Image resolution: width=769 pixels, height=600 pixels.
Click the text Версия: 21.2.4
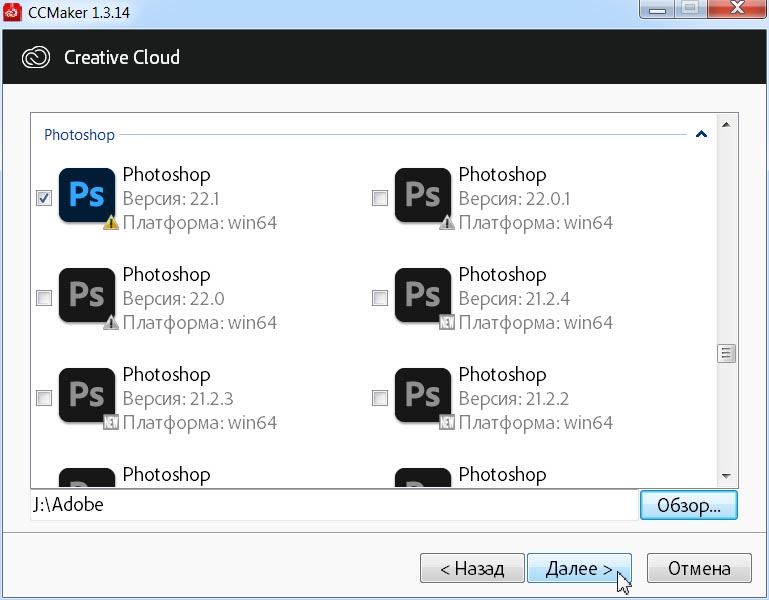pyautogui.click(x=514, y=298)
